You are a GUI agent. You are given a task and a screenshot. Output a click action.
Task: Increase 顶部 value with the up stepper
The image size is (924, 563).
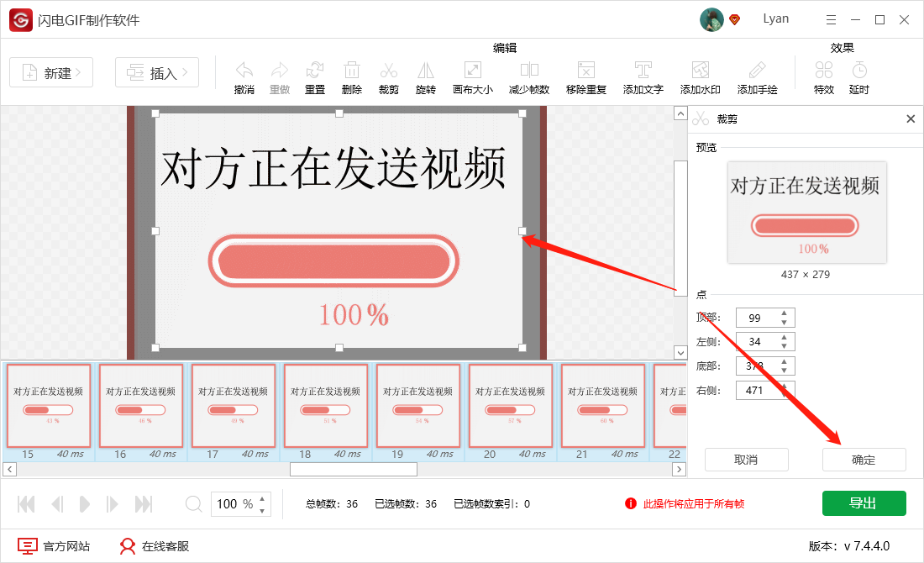tap(784, 313)
